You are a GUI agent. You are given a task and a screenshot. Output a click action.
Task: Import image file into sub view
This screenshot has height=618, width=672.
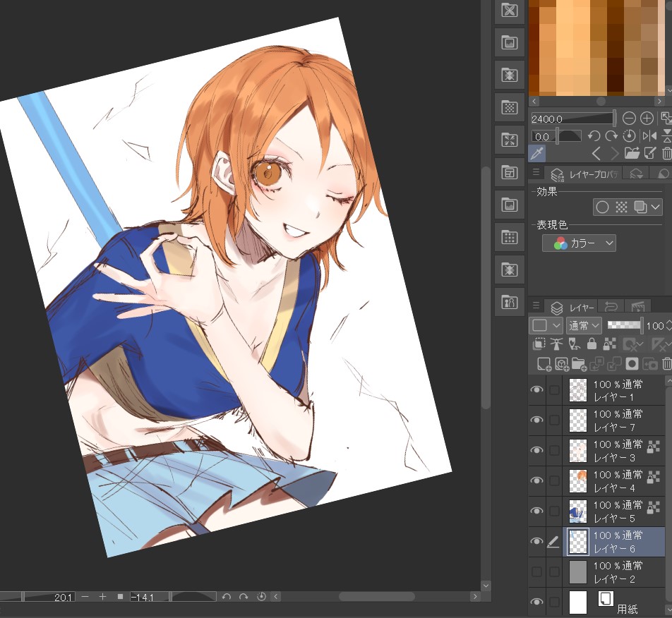tap(632, 153)
